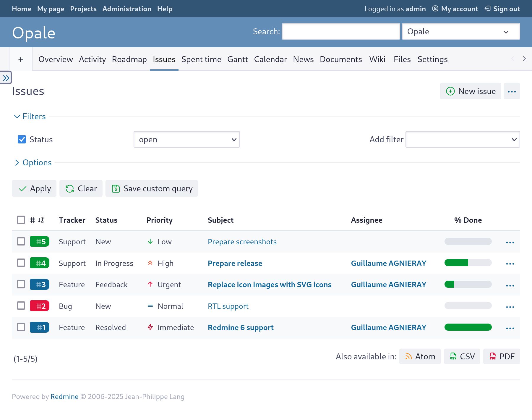Click the Save custom query button
This screenshot has width=532, height=420.
click(152, 188)
